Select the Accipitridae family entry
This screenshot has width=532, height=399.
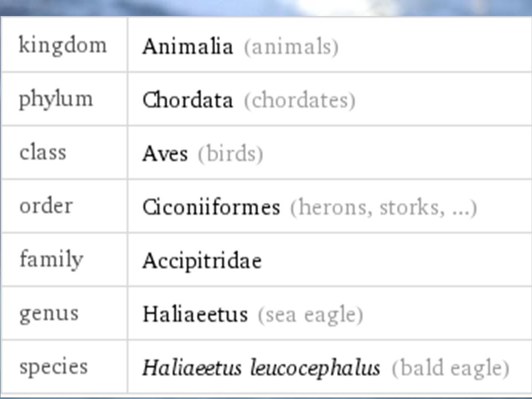[x=202, y=261]
